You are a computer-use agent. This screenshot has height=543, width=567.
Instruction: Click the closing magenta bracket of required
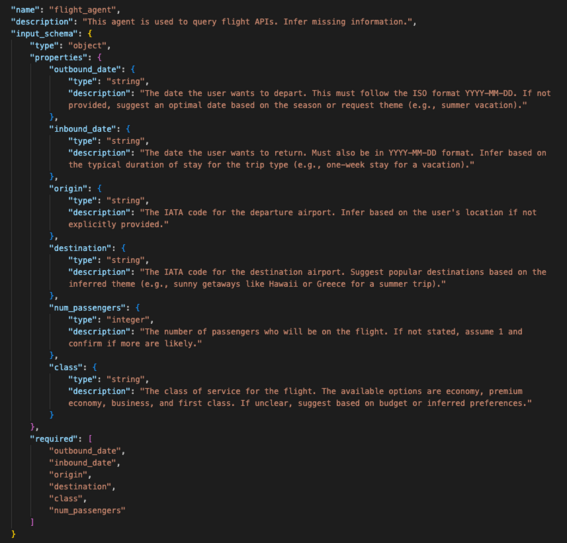click(33, 522)
